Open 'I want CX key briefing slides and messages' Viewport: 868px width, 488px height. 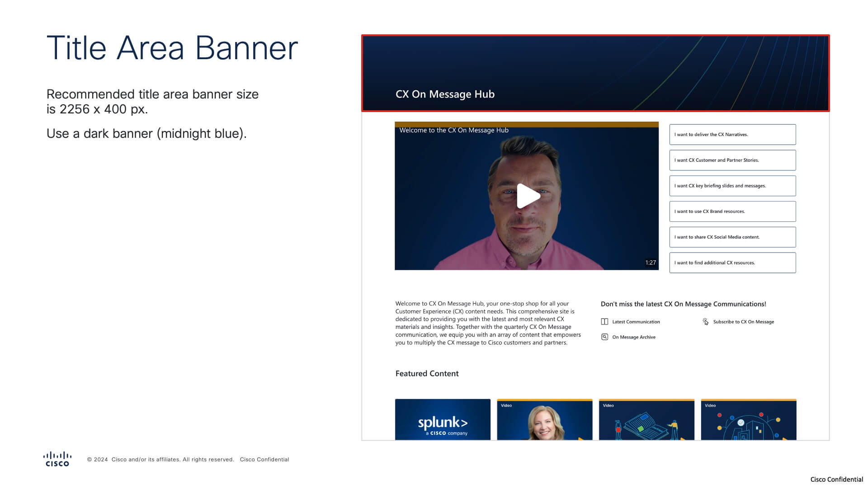pos(732,186)
